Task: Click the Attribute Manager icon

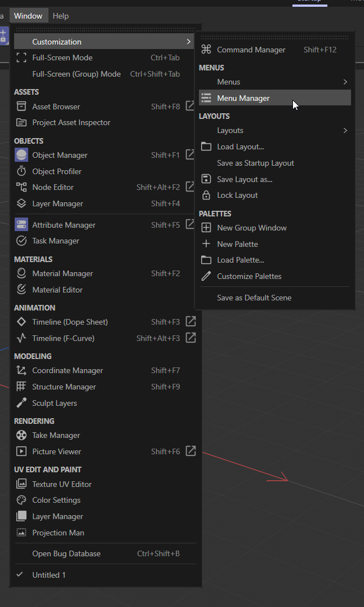Action: pos(21,224)
